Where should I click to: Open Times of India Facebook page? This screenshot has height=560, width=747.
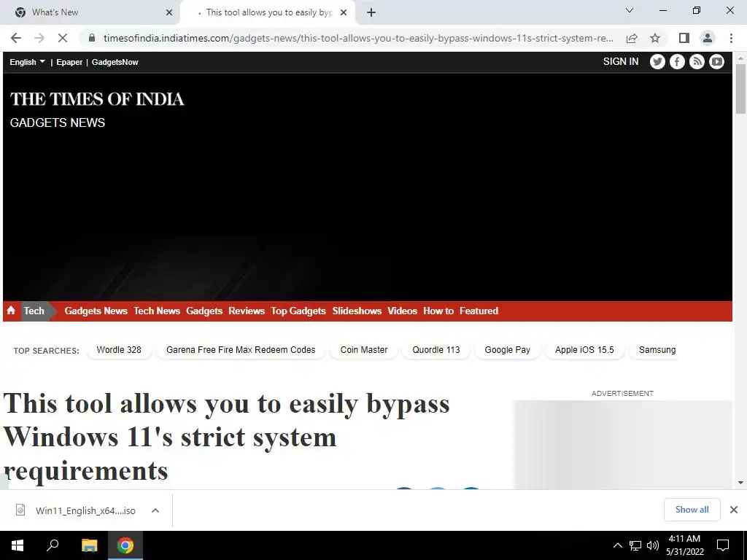point(677,62)
